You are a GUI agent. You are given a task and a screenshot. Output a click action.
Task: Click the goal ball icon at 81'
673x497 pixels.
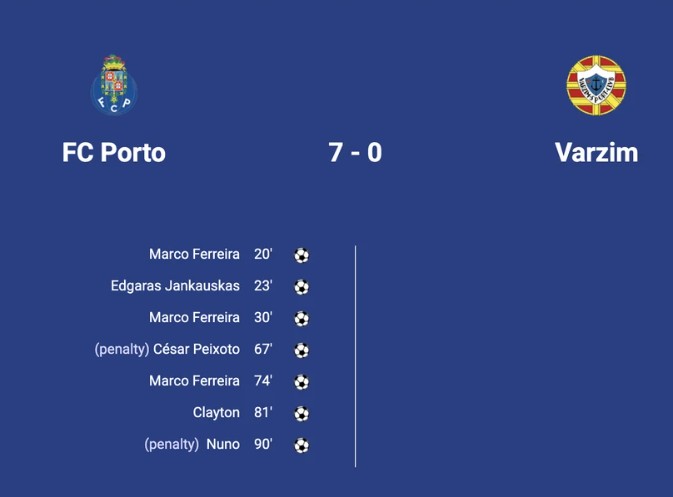301,413
